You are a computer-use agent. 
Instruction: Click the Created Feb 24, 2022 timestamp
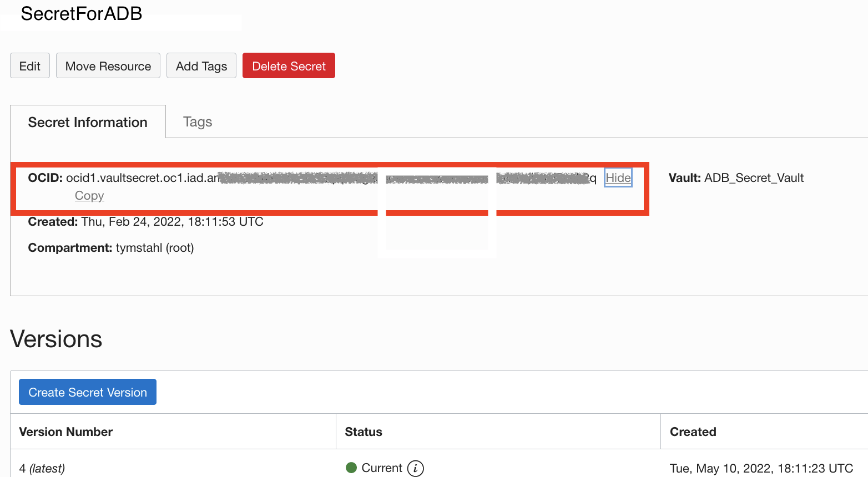(x=173, y=222)
